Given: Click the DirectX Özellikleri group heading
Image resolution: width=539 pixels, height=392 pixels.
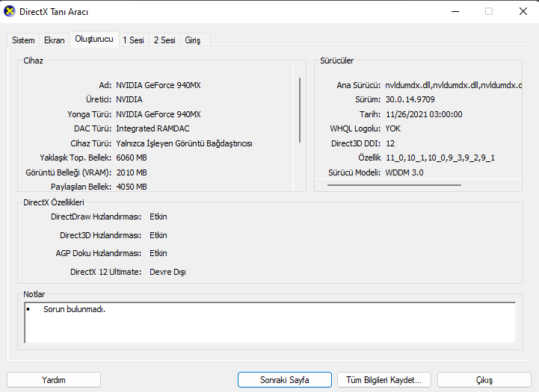Looking at the screenshot, I should click(x=54, y=202).
